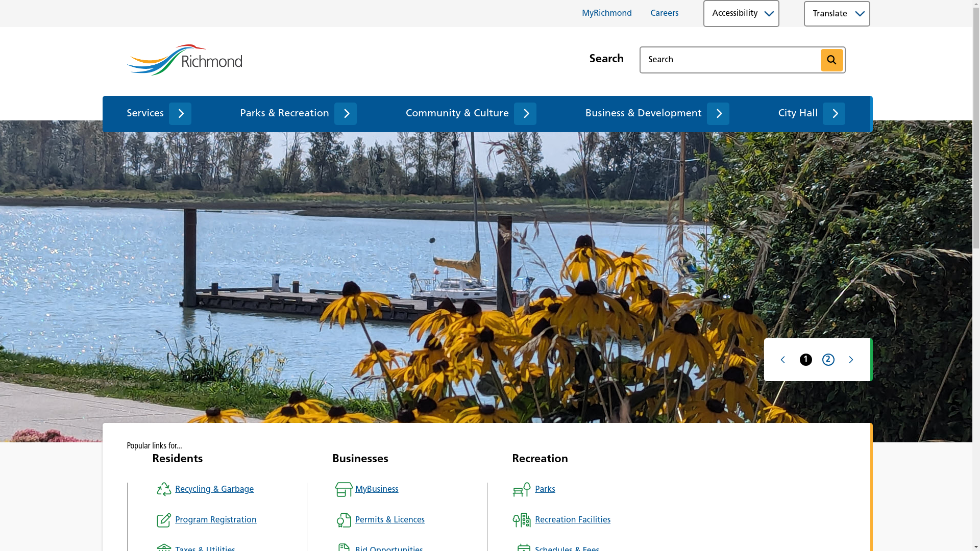Image resolution: width=980 pixels, height=551 pixels.
Task: Click the orange search magnifier button
Action: pos(831,60)
